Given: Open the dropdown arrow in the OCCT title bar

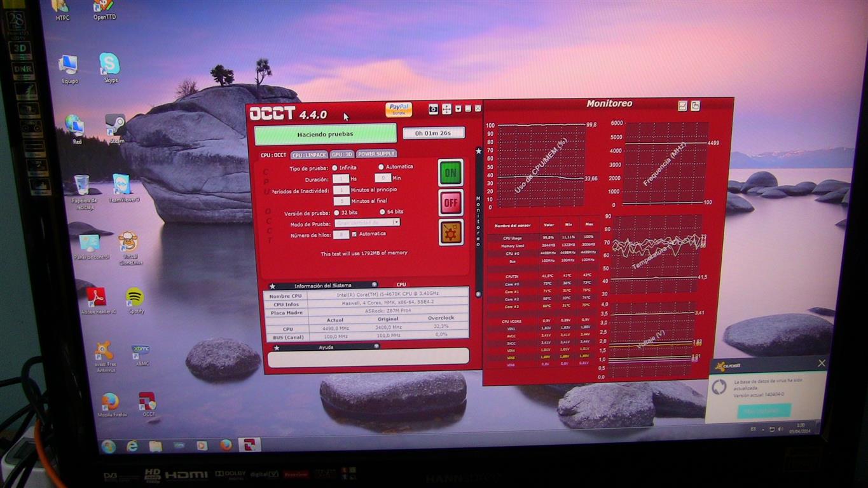Looking at the screenshot, I should pyautogui.click(x=458, y=109).
